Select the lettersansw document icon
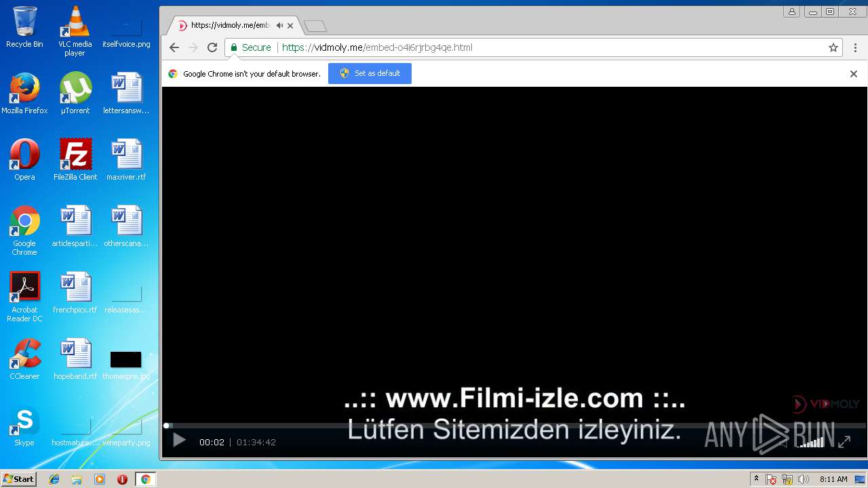Viewport: 868px width, 488px height. click(126, 94)
